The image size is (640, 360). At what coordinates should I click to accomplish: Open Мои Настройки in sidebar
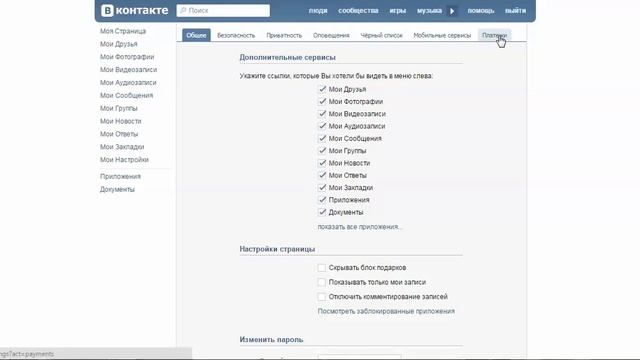click(x=124, y=160)
